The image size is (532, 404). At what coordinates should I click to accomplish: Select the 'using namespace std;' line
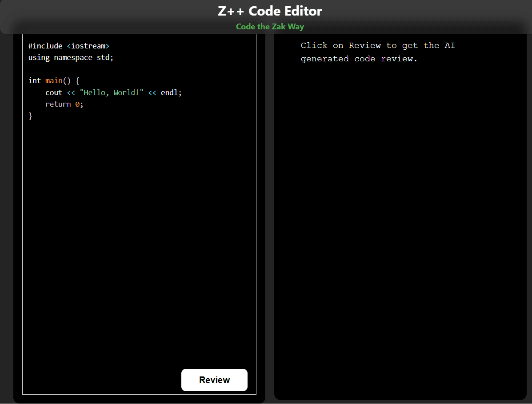click(70, 57)
